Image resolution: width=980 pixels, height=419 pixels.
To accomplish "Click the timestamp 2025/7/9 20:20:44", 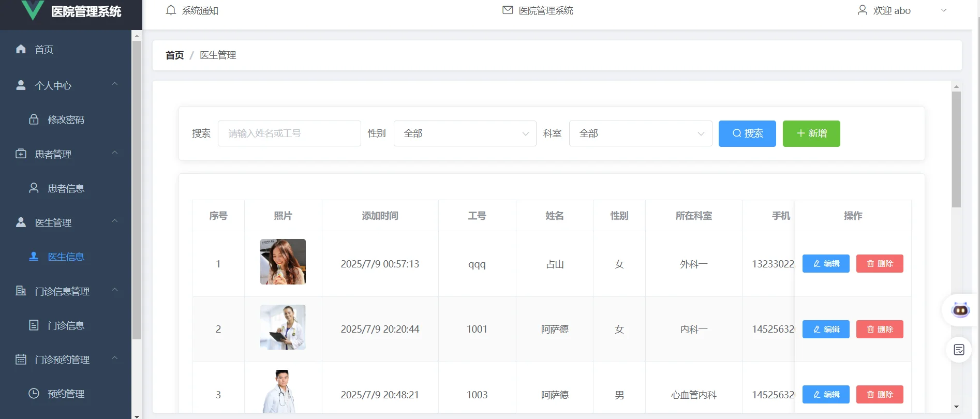I will pyautogui.click(x=380, y=330).
